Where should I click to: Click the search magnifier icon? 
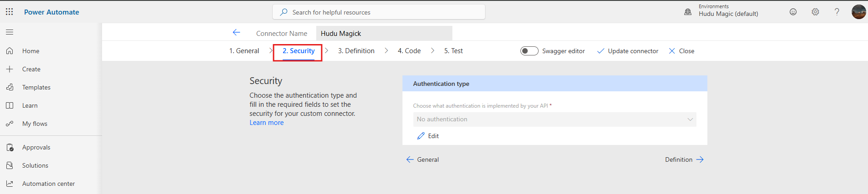[x=284, y=12]
